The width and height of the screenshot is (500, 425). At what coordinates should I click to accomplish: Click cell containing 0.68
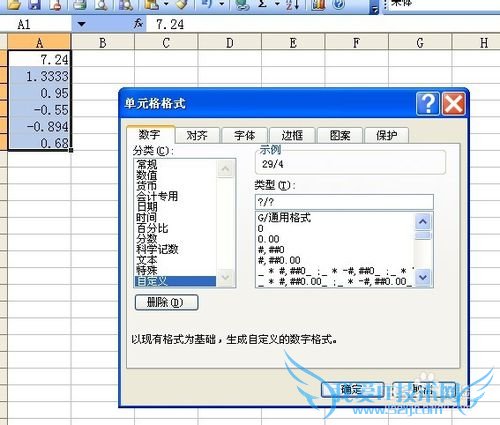(39, 143)
